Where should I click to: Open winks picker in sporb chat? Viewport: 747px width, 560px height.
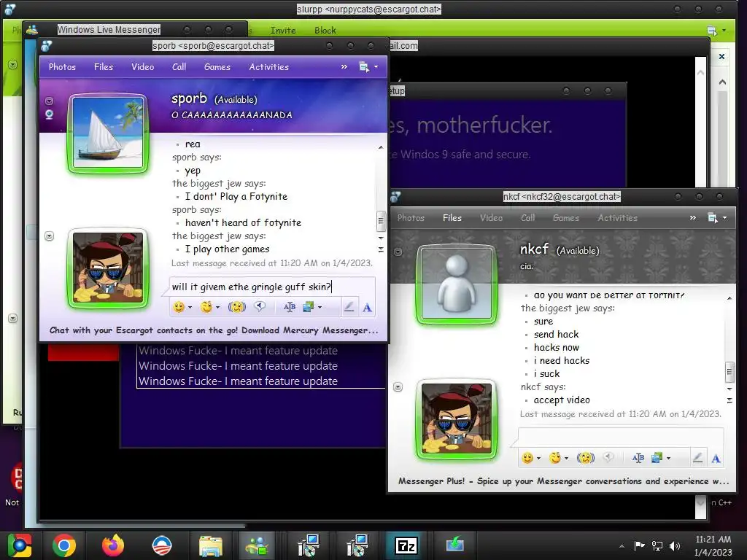point(206,307)
